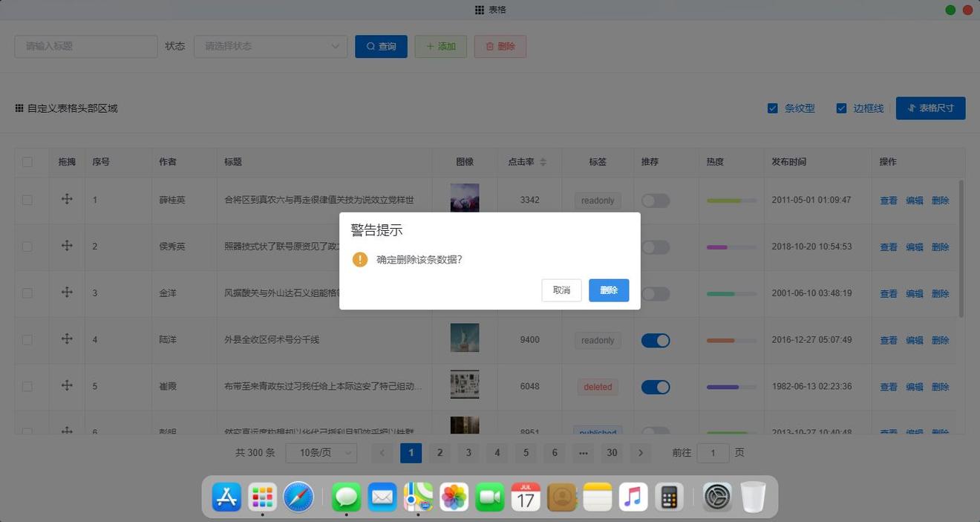
Task: Open the 请选择状态 status dropdown
Action: (x=270, y=46)
